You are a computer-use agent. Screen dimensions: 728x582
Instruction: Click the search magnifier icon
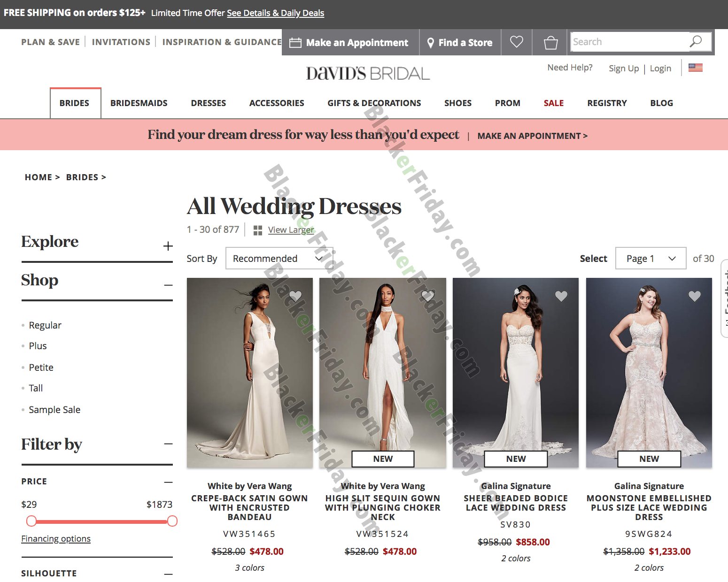(696, 42)
